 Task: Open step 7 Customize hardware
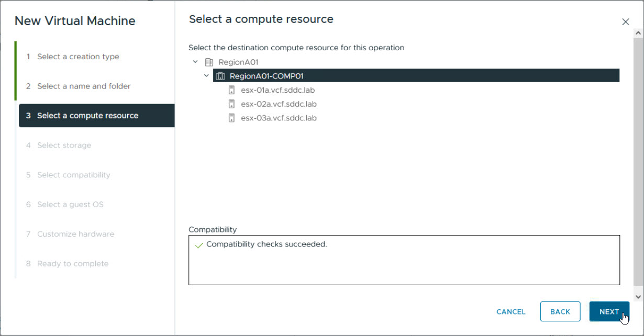70,234
